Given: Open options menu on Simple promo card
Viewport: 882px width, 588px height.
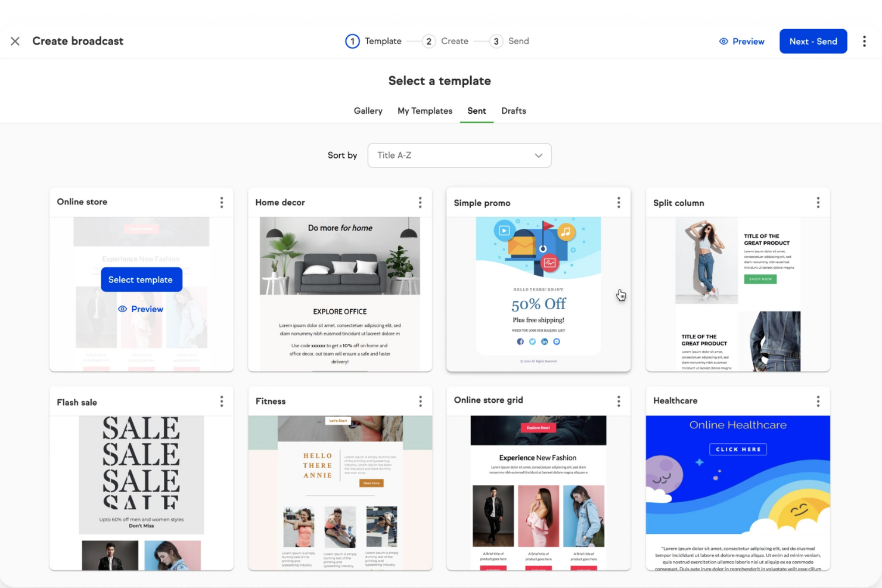Looking at the screenshot, I should [x=619, y=202].
